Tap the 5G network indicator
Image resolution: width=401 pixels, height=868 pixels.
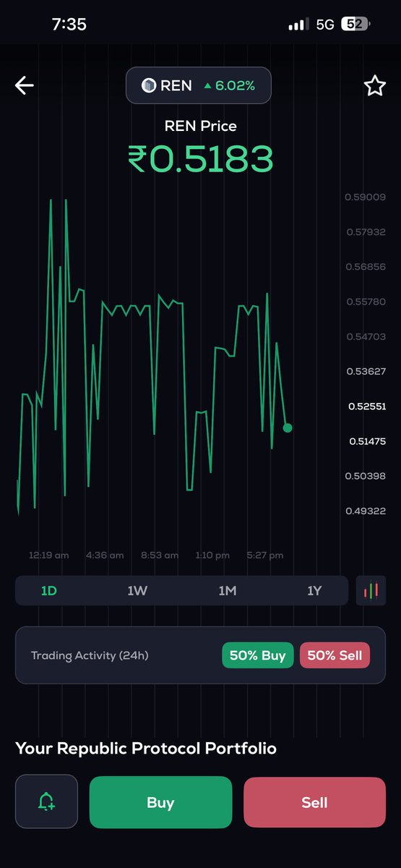click(325, 25)
